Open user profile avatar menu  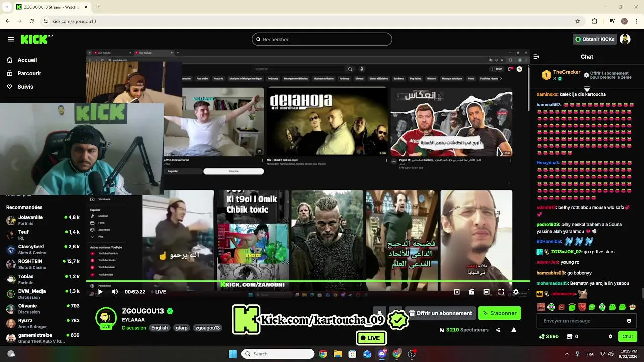point(625,39)
